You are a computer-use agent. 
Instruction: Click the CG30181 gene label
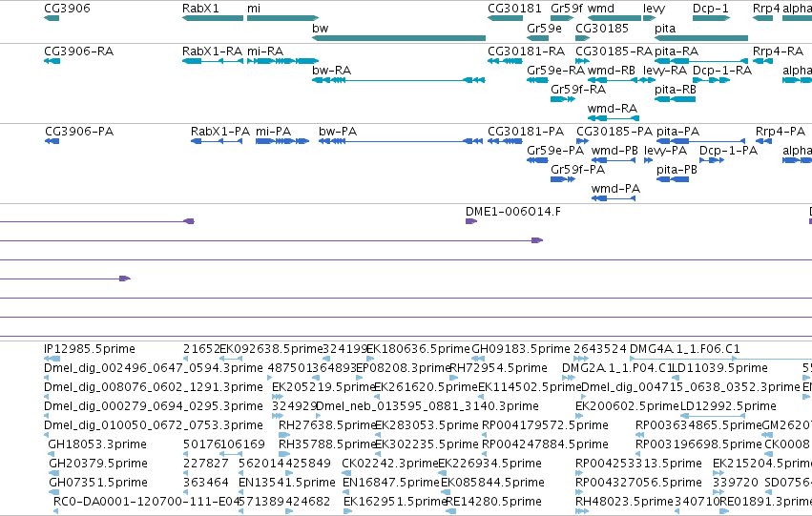(514, 9)
